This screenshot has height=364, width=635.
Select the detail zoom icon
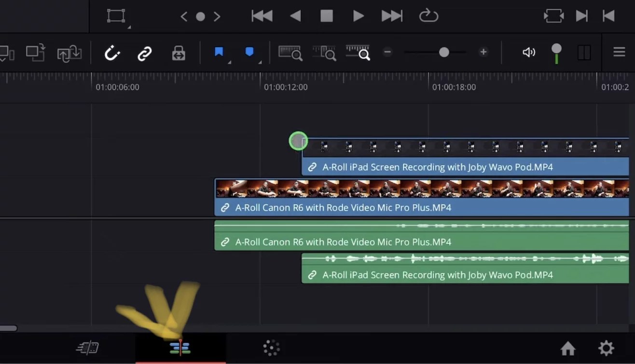point(324,53)
